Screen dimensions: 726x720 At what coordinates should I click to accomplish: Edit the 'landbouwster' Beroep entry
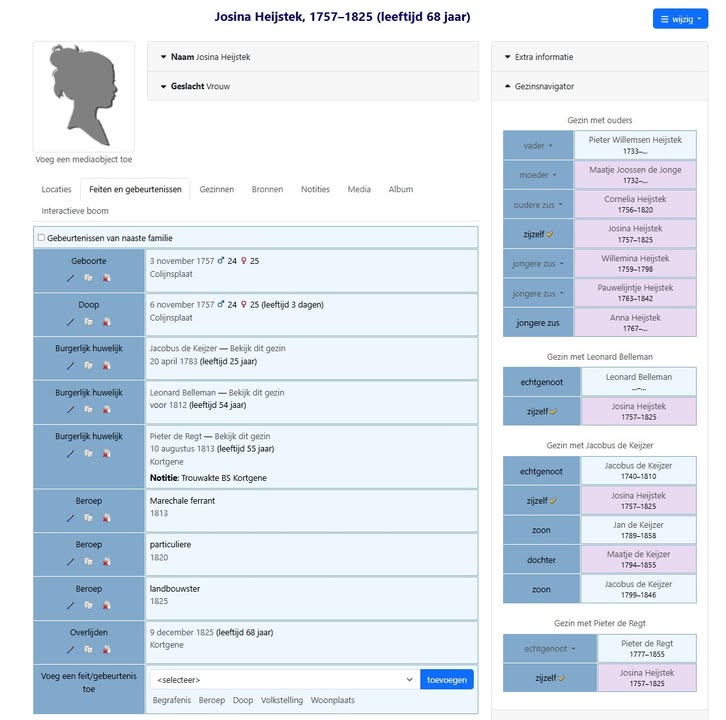click(70, 606)
